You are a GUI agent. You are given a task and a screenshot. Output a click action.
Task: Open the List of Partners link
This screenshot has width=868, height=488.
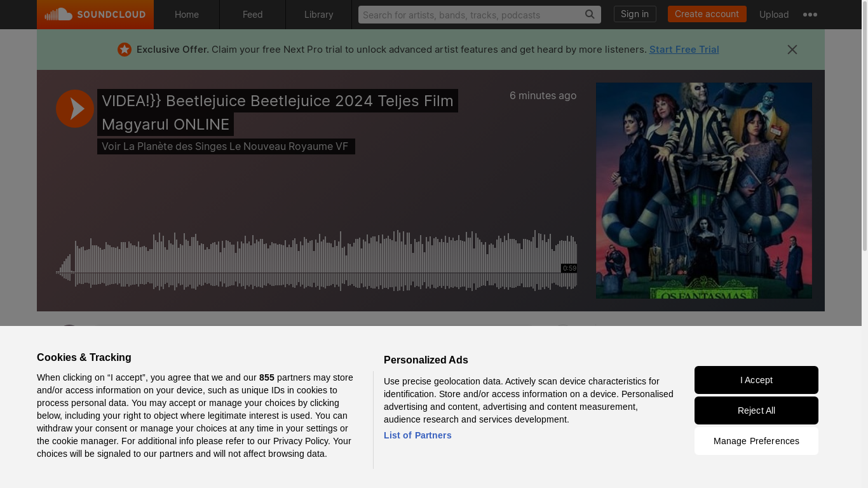click(x=417, y=435)
